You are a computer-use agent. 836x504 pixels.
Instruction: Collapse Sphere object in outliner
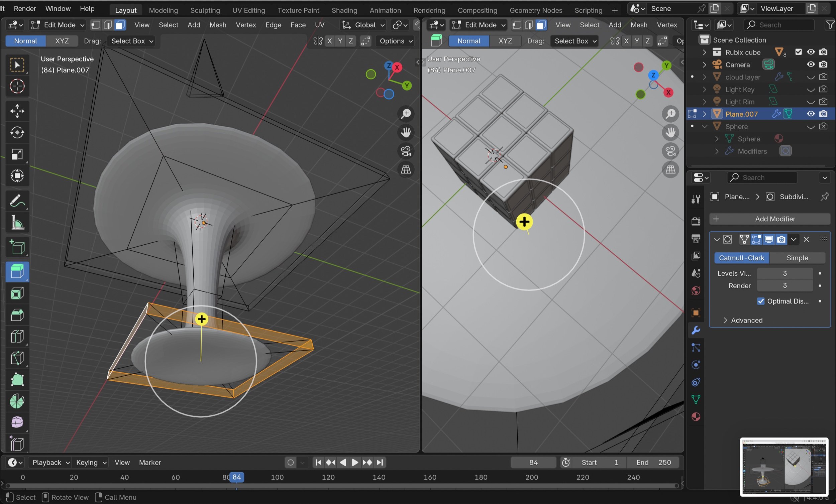pos(704,127)
